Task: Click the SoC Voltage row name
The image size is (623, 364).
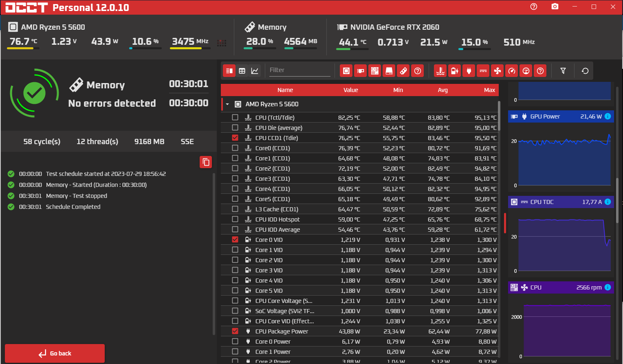Action: (x=285, y=311)
